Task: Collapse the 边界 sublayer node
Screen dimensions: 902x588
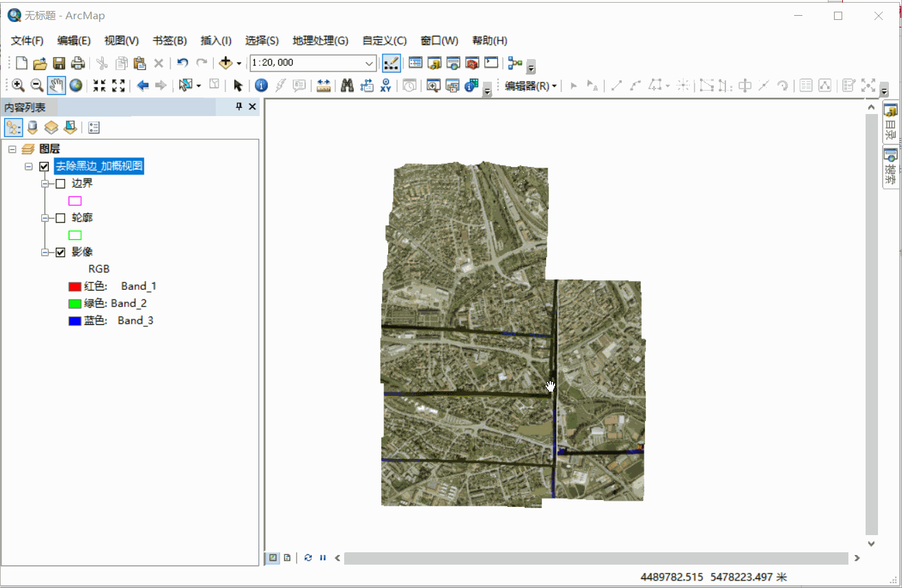Action: tap(45, 183)
